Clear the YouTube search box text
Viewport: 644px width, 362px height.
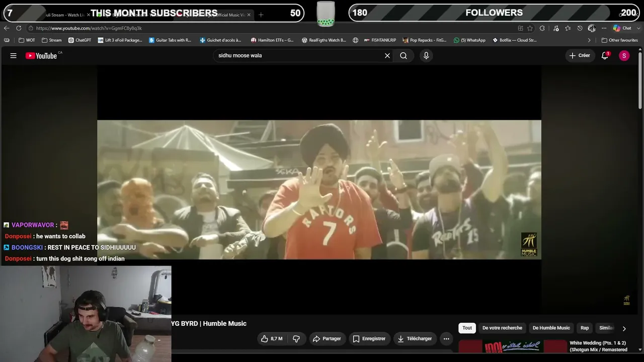point(387,56)
